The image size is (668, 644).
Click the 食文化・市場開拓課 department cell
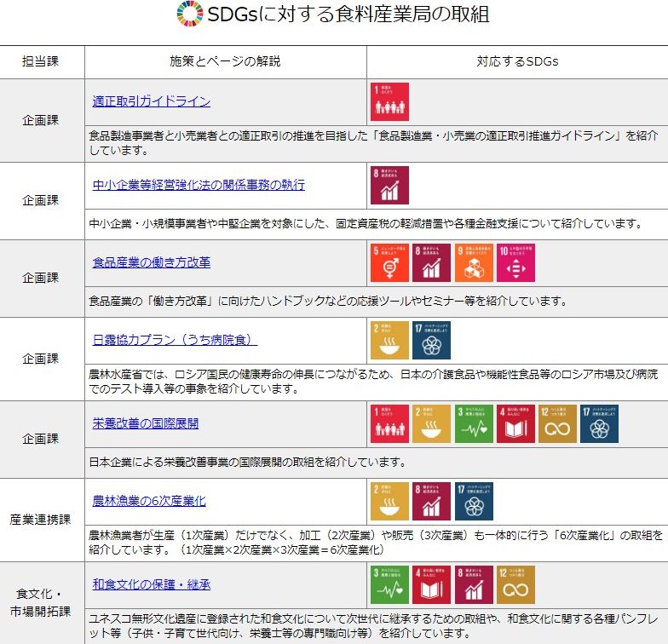click(x=41, y=603)
